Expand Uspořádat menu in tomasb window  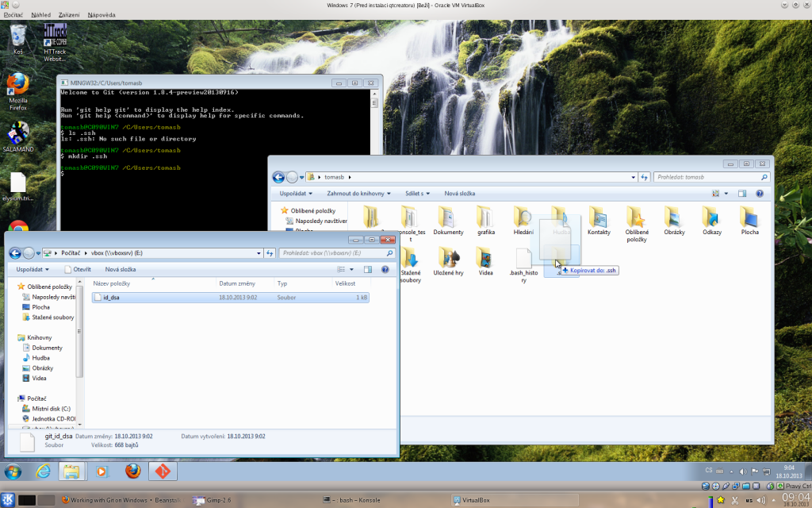pyautogui.click(x=296, y=194)
